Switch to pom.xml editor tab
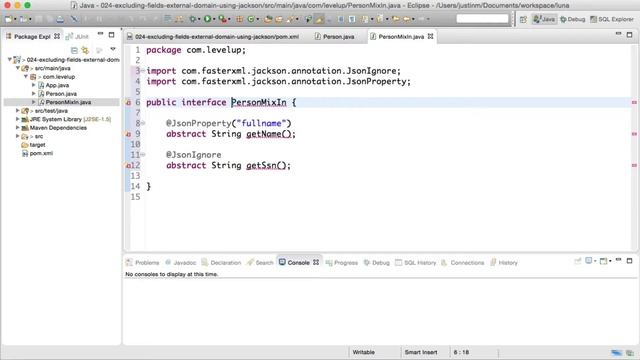The width and height of the screenshot is (640, 360). [213, 37]
